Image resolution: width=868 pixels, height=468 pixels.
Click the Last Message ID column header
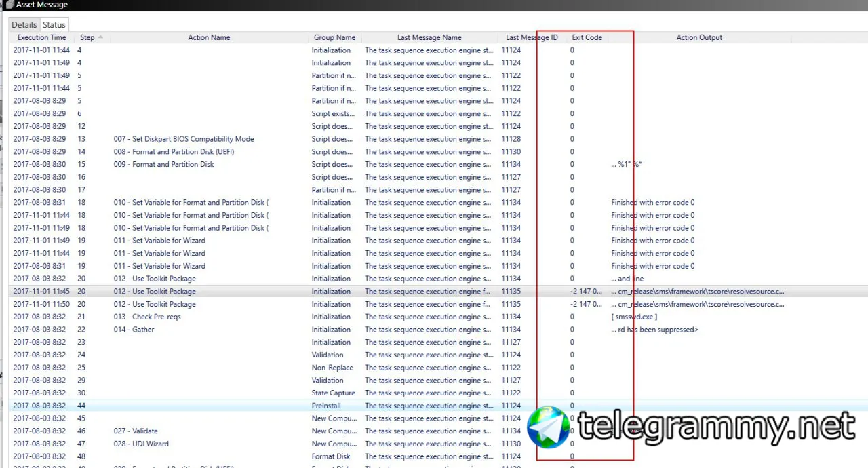pyautogui.click(x=532, y=37)
